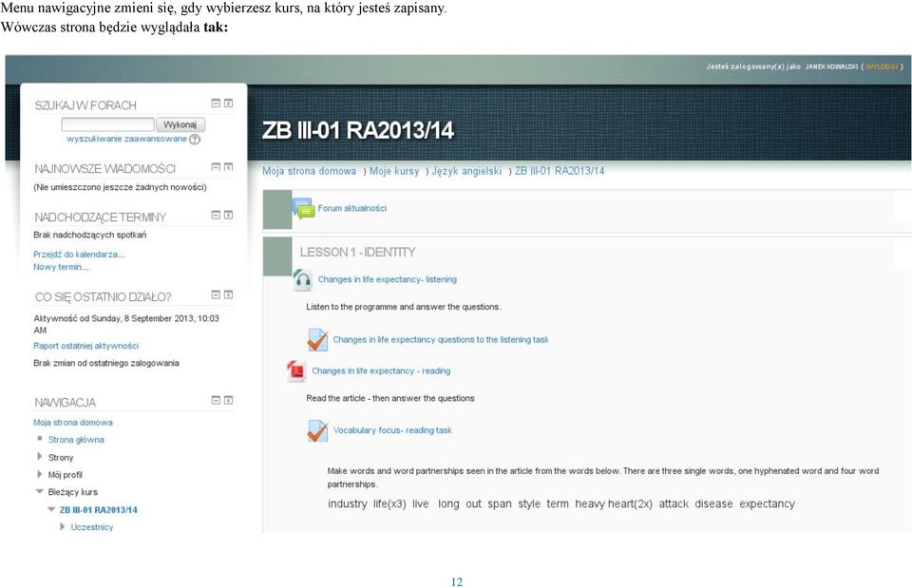The image size is (912, 588).
Task: Select Bieżący kurs in navigation tree
Action: point(73,492)
